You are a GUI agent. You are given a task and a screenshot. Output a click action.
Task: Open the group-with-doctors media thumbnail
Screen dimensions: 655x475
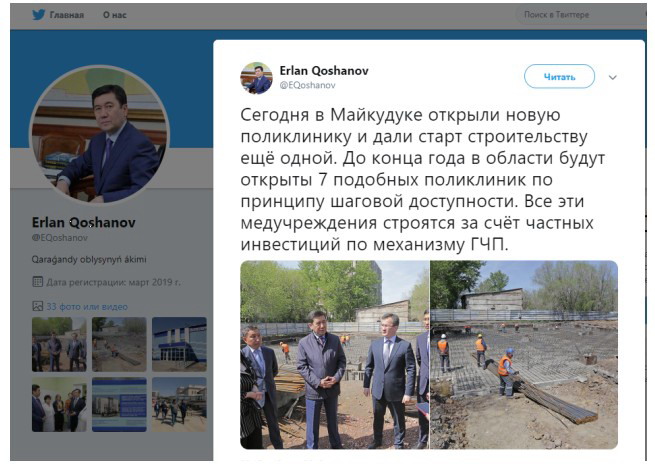pos(59,405)
